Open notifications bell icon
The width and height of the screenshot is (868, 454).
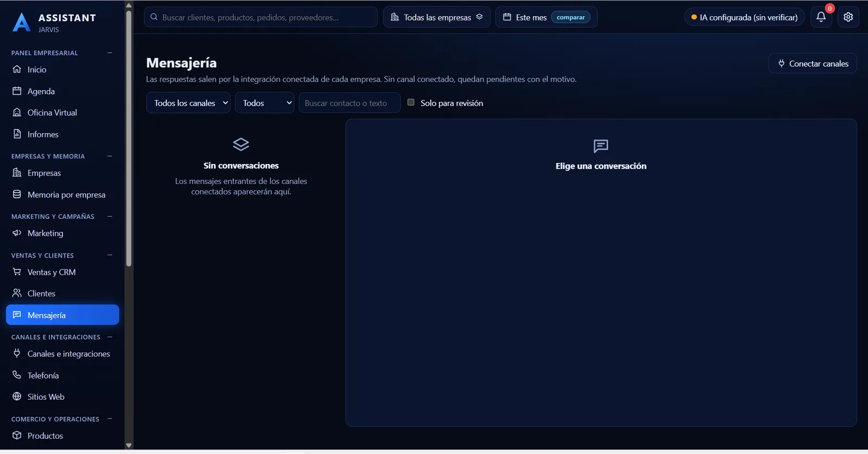821,17
